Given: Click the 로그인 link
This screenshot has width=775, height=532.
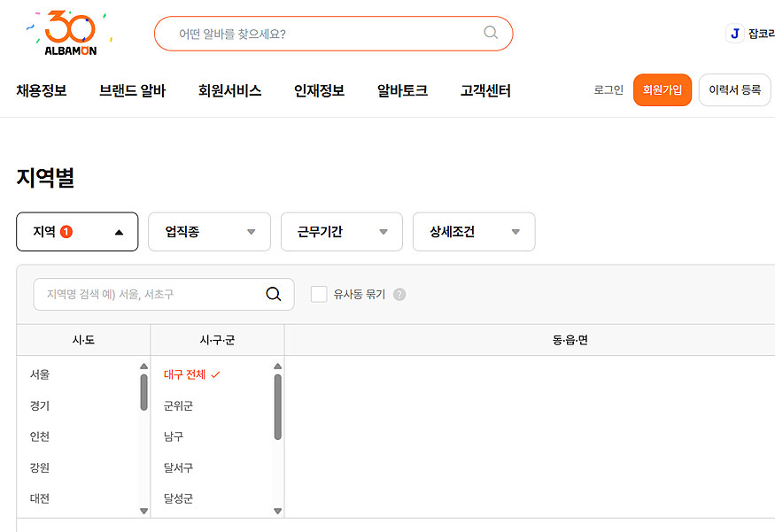Looking at the screenshot, I should pyautogui.click(x=608, y=90).
